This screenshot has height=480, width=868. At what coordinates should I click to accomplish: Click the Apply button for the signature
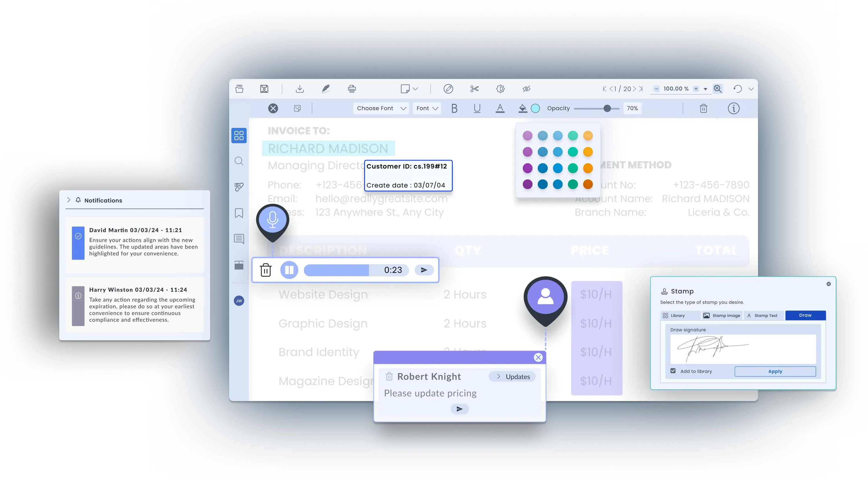tap(775, 371)
